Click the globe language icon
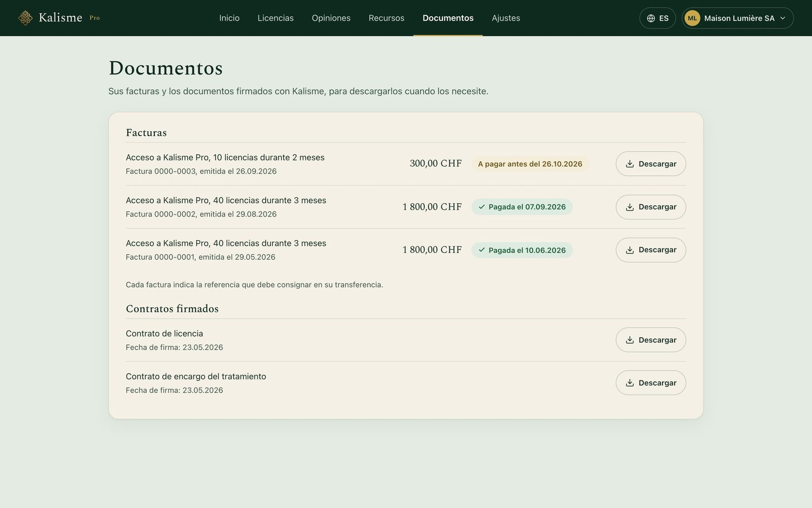Image resolution: width=812 pixels, height=508 pixels. coord(651,19)
